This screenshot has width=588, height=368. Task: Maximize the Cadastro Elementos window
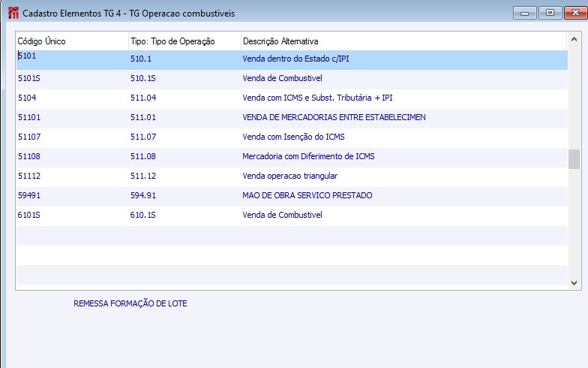click(550, 14)
